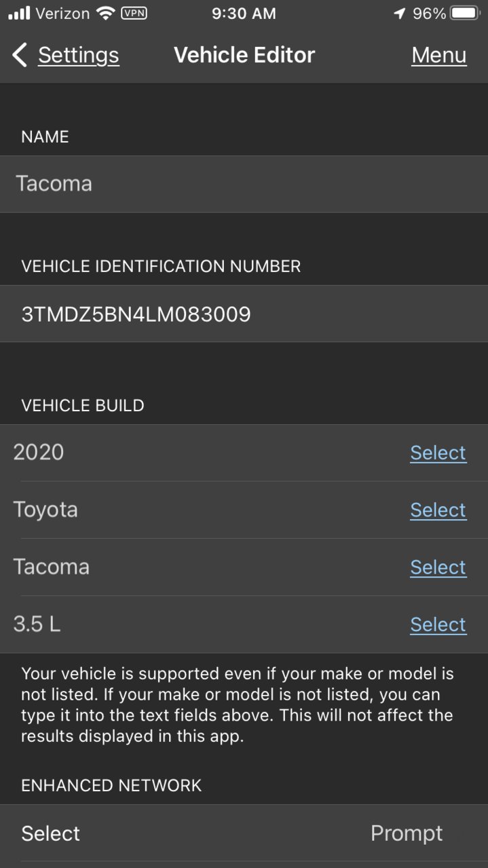
Task: Go back to Settings
Action: coord(78,55)
